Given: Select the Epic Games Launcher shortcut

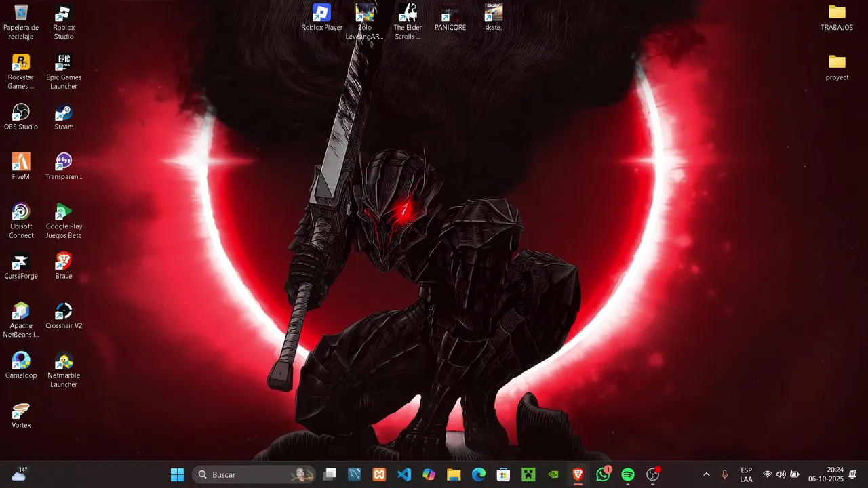Looking at the screenshot, I should click(x=64, y=71).
